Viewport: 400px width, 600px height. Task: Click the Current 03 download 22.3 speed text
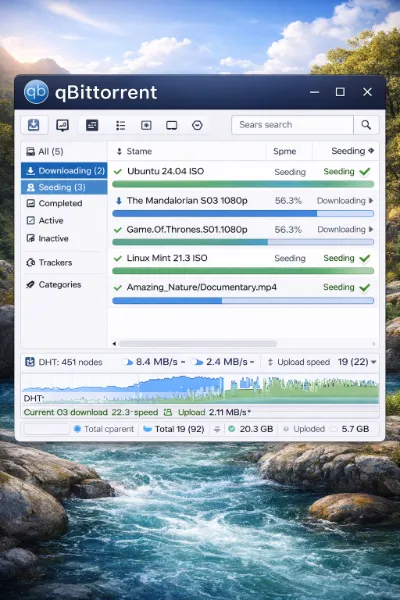tap(91, 412)
